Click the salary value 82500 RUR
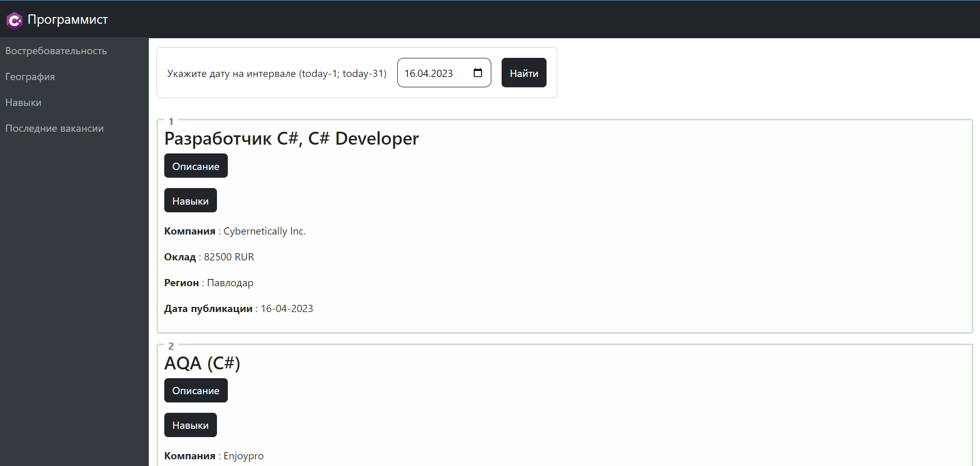Screen dimensions: 980x466 [229, 257]
